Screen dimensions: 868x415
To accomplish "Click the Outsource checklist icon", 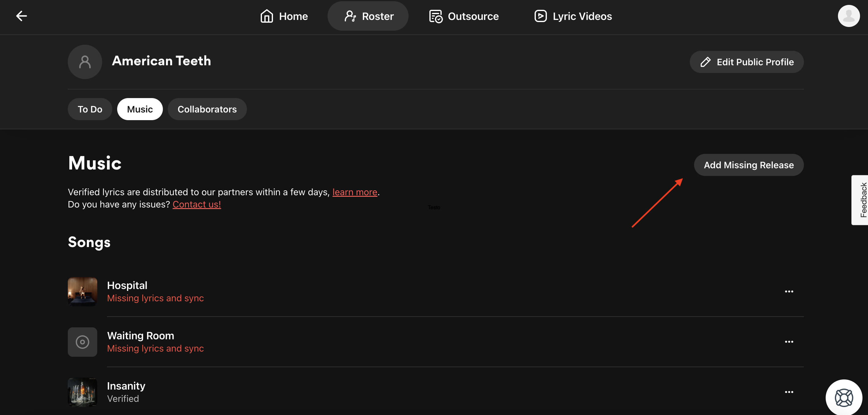I will tap(435, 16).
